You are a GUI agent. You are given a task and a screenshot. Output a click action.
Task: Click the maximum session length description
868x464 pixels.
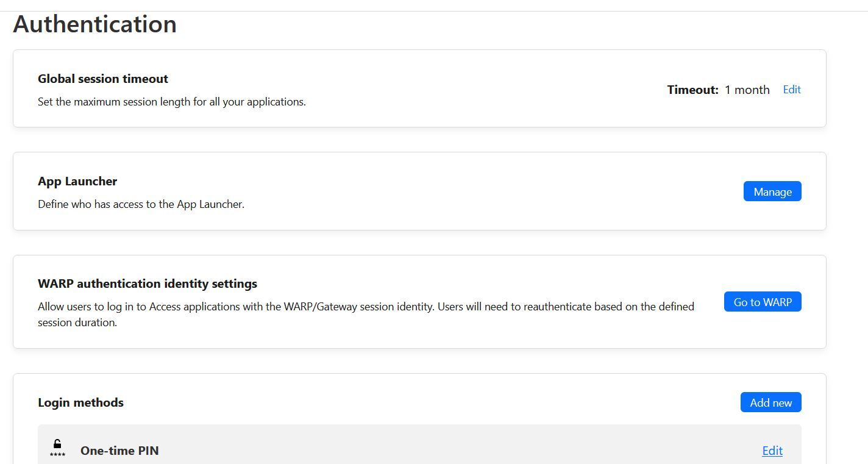coord(172,102)
